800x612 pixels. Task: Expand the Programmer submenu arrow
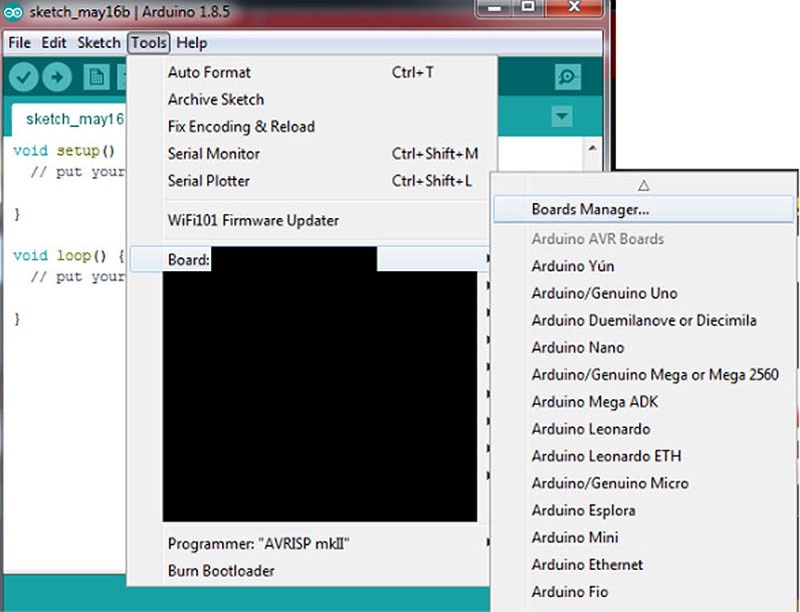coord(486,544)
